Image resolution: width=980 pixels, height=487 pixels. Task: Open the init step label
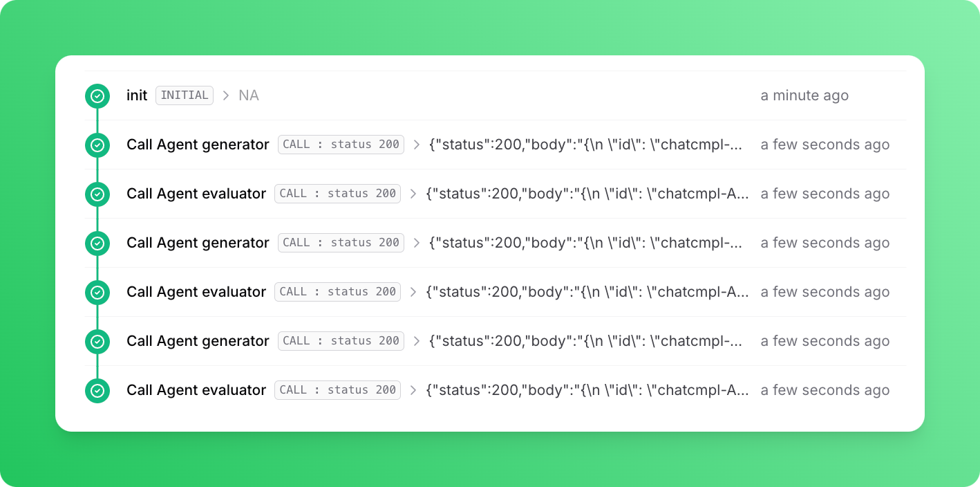pos(137,95)
